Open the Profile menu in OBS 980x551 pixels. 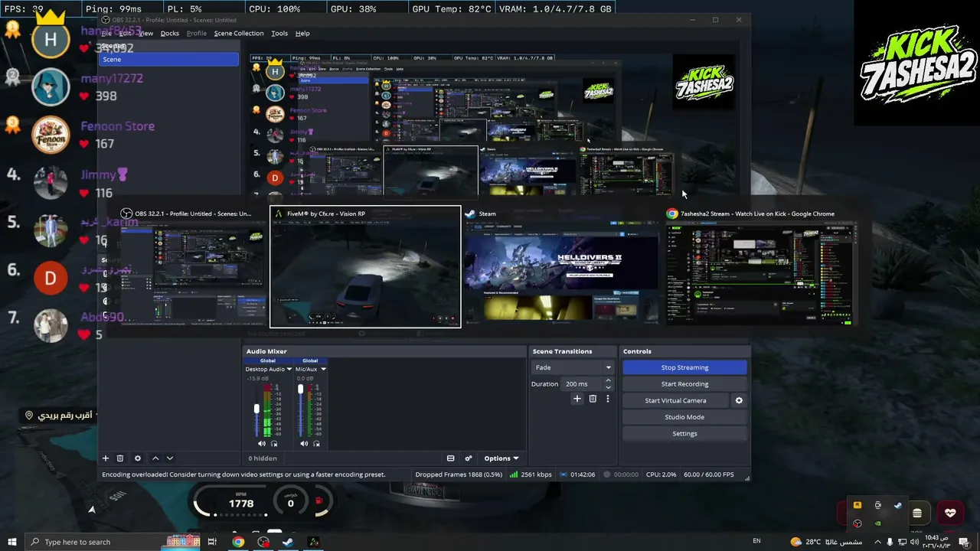[x=197, y=34]
